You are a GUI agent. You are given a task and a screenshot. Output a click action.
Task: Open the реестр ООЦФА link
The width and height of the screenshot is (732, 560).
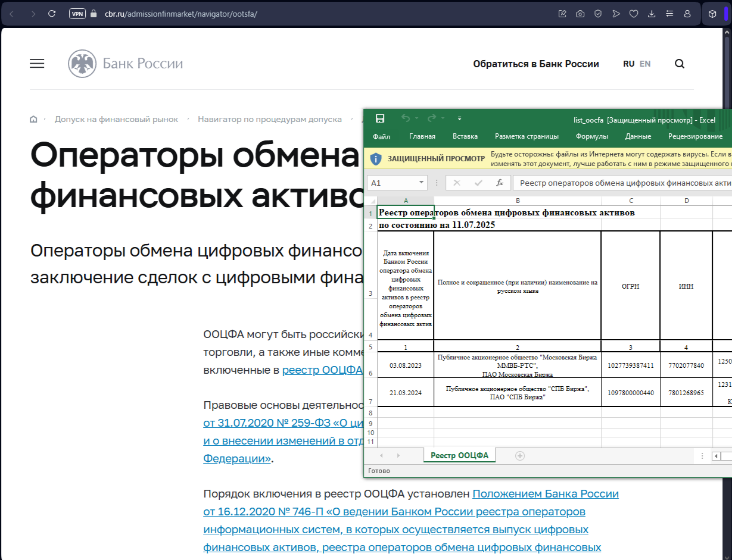coord(322,370)
